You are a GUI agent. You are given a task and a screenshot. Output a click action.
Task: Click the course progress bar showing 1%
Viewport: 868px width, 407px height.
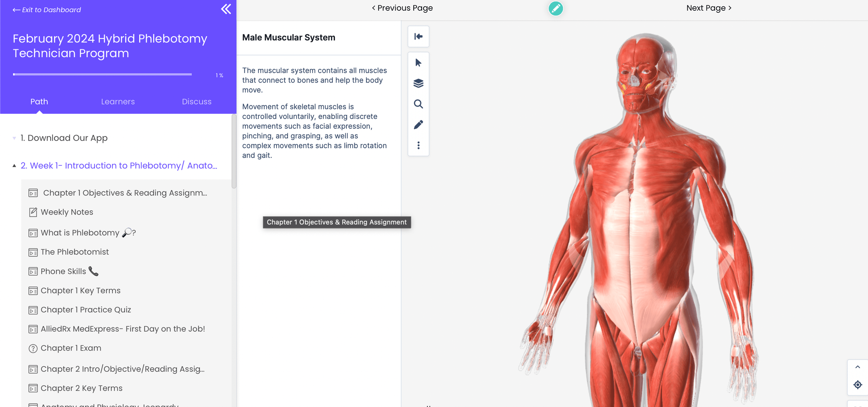102,75
